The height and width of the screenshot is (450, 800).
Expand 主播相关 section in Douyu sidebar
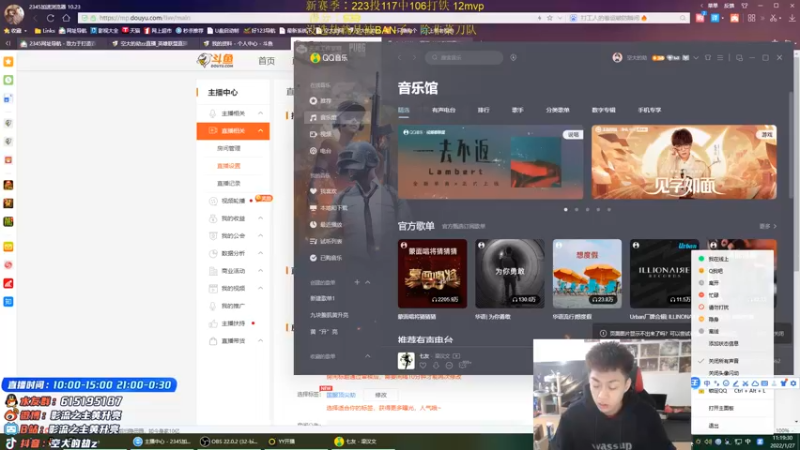[261, 113]
